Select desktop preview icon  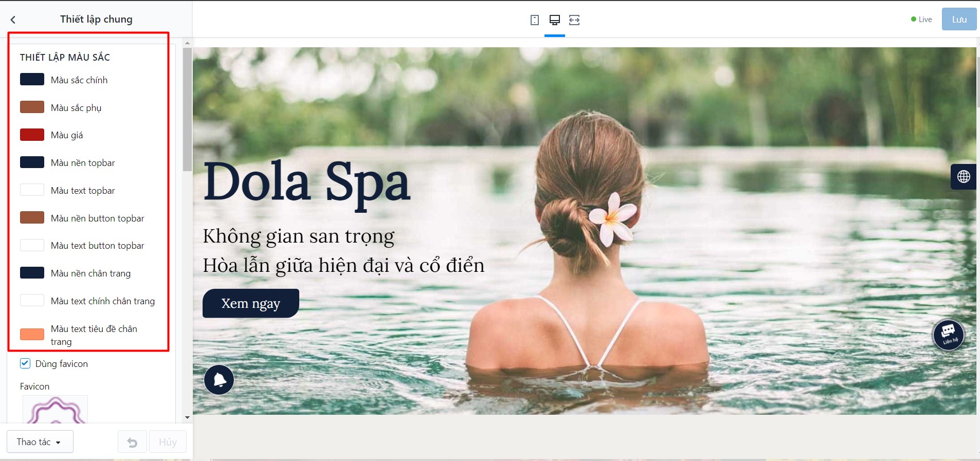point(555,20)
